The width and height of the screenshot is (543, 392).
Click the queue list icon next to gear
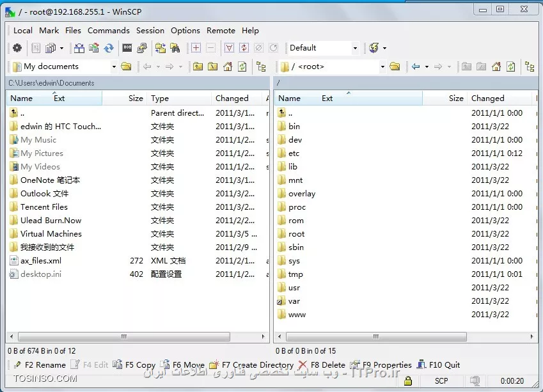point(36,48)
